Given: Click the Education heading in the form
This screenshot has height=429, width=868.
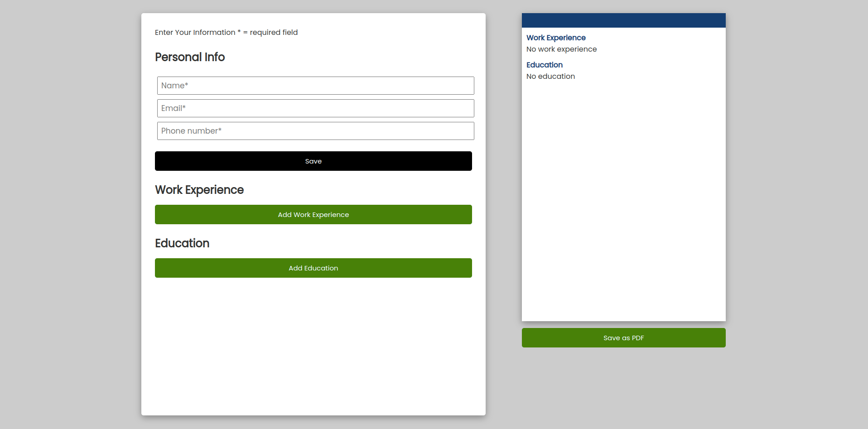Looking at the screenshot, I should [182, 243].
